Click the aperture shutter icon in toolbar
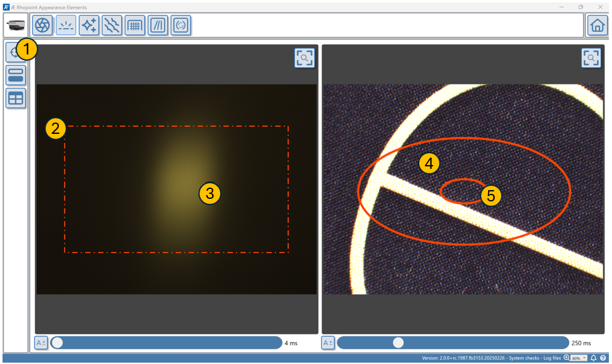The height and width of the screenshot is (364, 612). coord(43,26)
